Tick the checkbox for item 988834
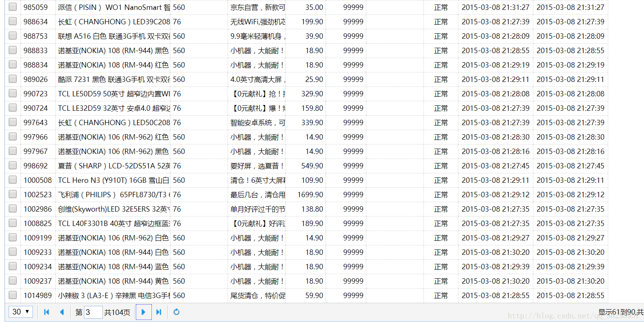Viewport: 644px width, 324px height. pos(13,65)
